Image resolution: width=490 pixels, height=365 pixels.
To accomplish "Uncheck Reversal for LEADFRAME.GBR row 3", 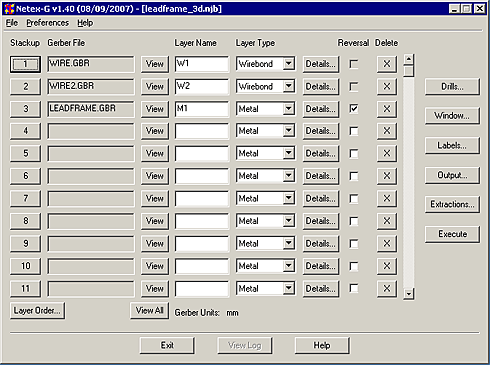I will (x=354, y=109).
